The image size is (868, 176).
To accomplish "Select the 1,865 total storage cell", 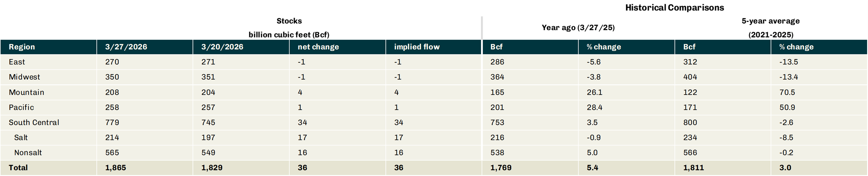I will click(x=116, y=167).
